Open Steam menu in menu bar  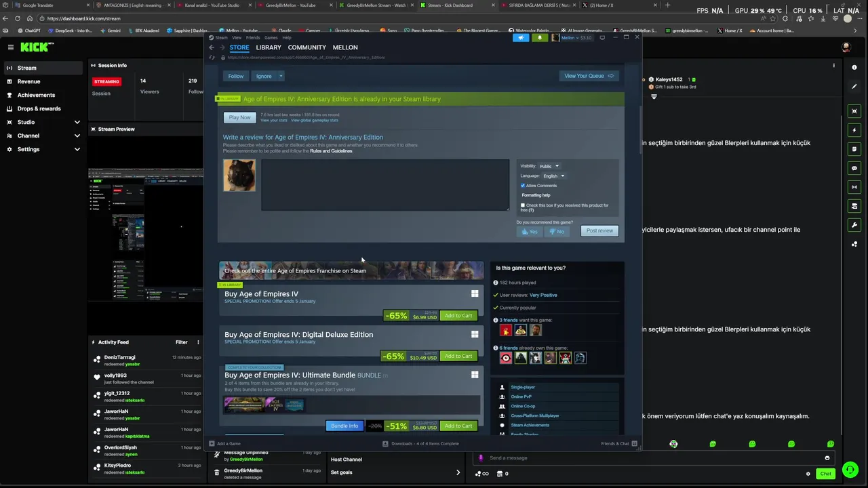pos(222,38)
